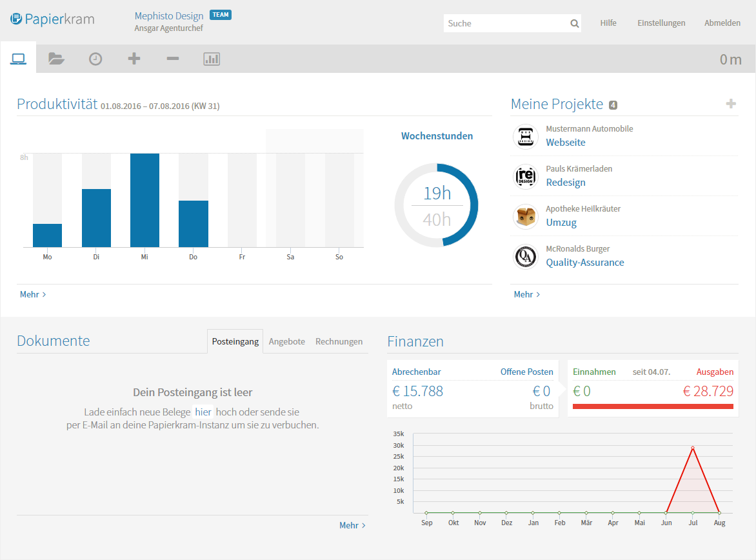This screenshot has height=560, width=756.
Task: Click the minus expenses icon in toolbar
Action: coord(173,59)
